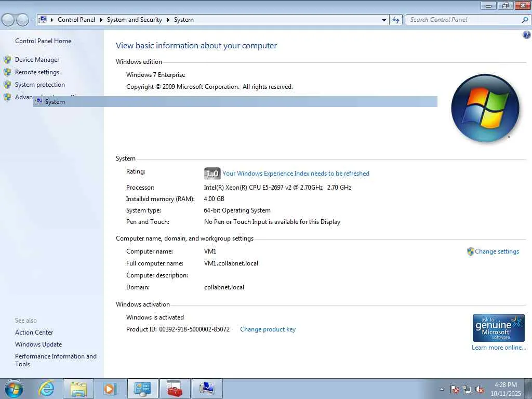The height and width of the screenshot is (399, 532).
Task: Open Action Center flag in system tray
Action: (x=455, y=390)
